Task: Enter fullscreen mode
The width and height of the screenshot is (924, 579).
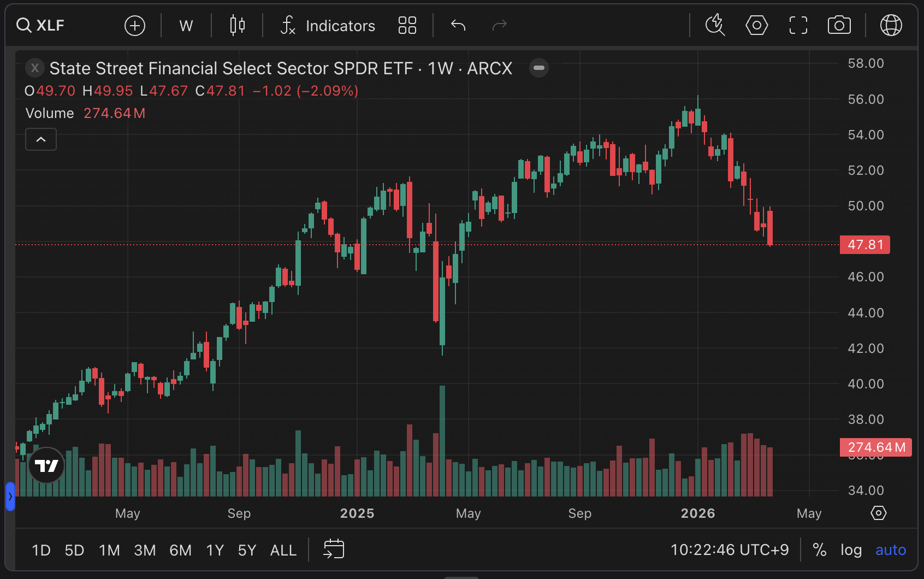Action: 798,26
